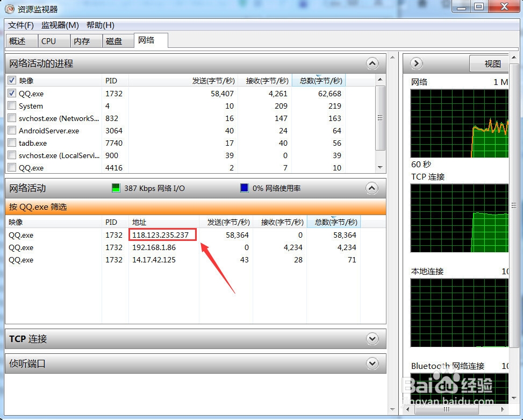Screen dimensions: 523x420
Task: Open the 文件(F) menu
Action: [x=20, y=25]
